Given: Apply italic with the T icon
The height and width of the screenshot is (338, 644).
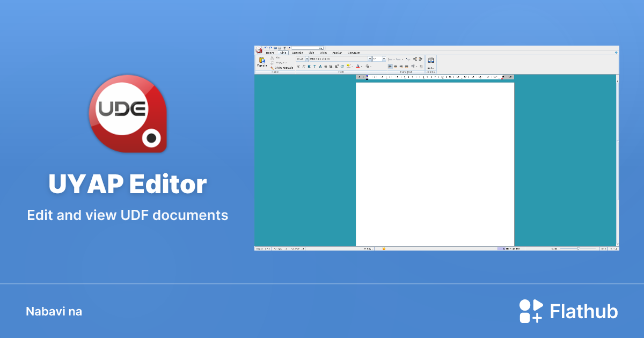Looking at the screenshot, I should point(314,66).
